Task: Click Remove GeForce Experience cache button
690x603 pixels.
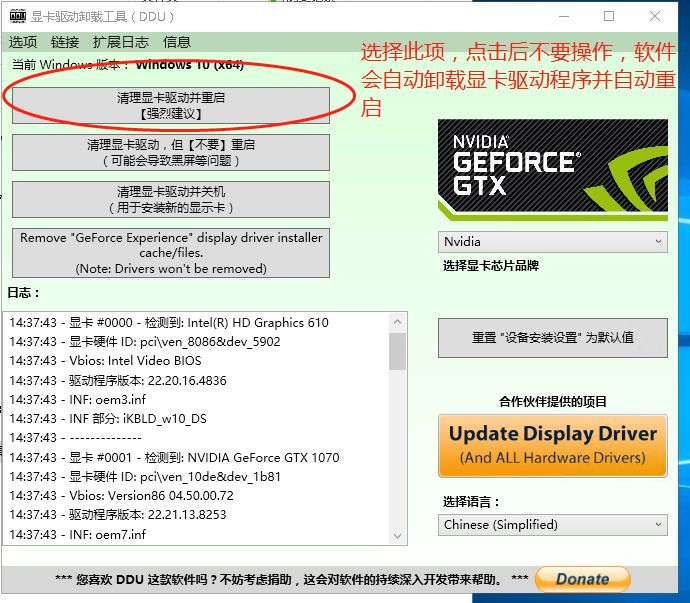Action: tap(171, 253)
